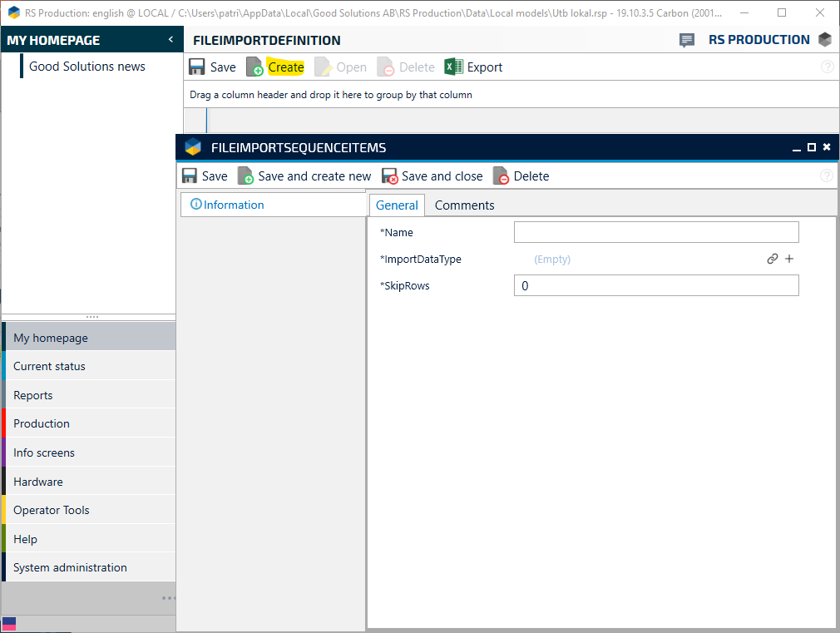Open the chat messages icon
The height and width of the screenshot is (633, 840).
687,40
